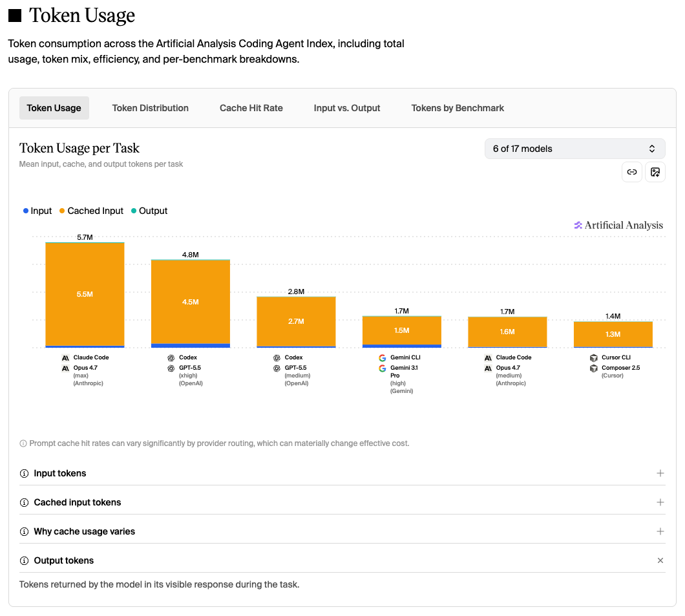This screenshot has width=685, height=616.
Task: Toggle Input series in legend
Action: (x=37, y=211)
